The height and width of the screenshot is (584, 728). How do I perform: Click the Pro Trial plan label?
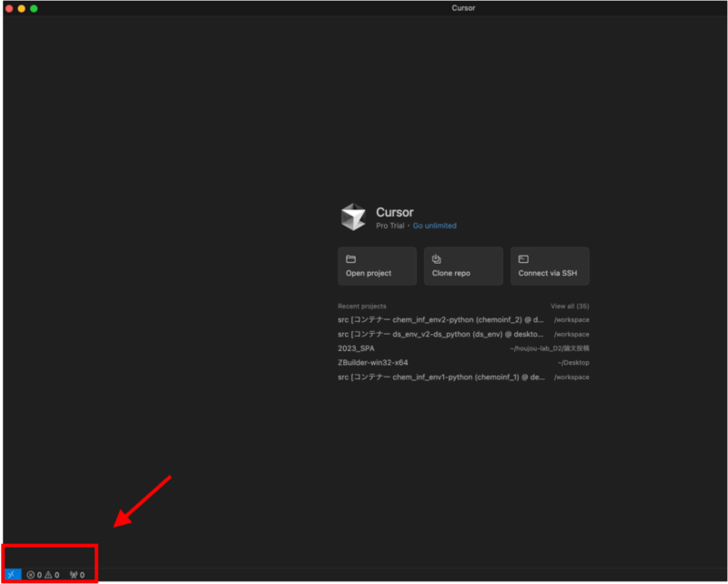(390, 226)
